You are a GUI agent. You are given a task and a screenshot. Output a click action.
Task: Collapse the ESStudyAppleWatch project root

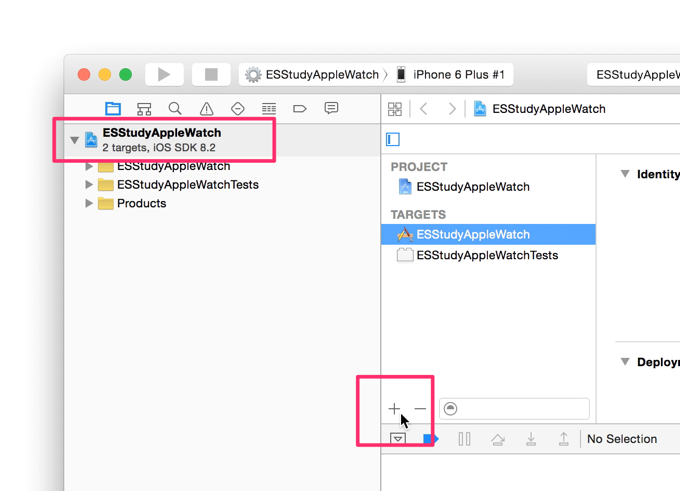tap(75, 140)
